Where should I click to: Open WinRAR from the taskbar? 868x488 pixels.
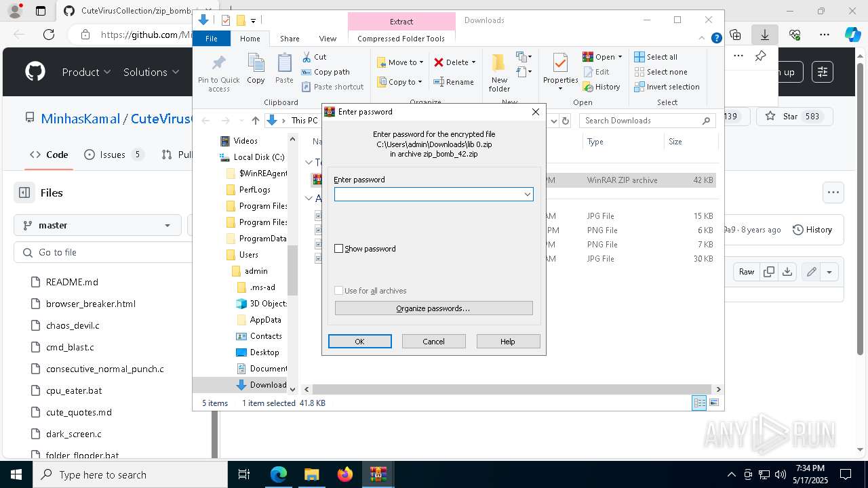378,474
